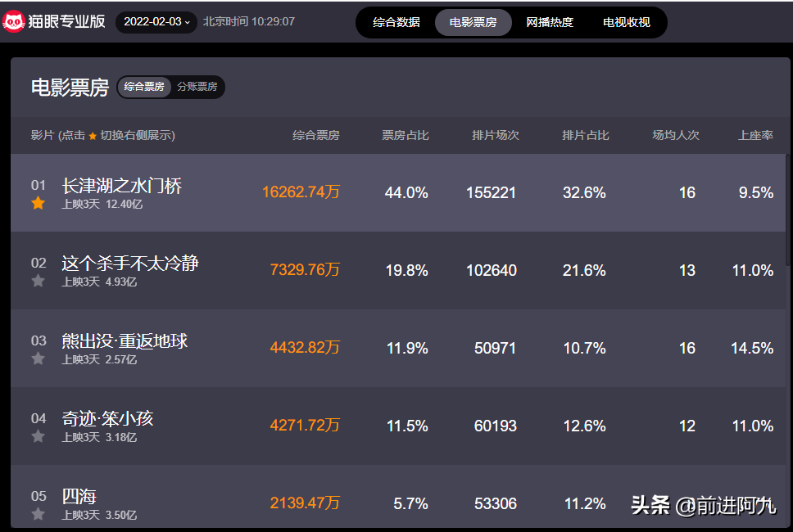Click box office figure 16262.74万

[301, 192]
